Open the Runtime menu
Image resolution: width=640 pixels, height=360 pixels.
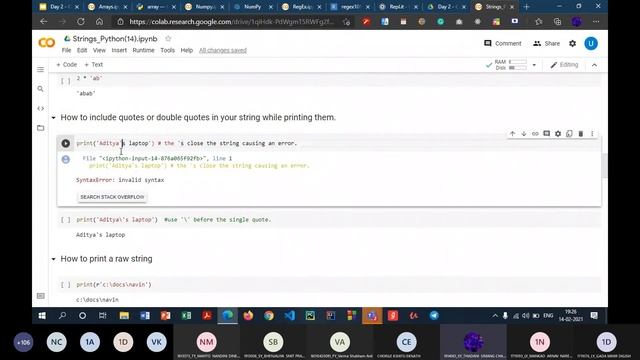point(143,50)
